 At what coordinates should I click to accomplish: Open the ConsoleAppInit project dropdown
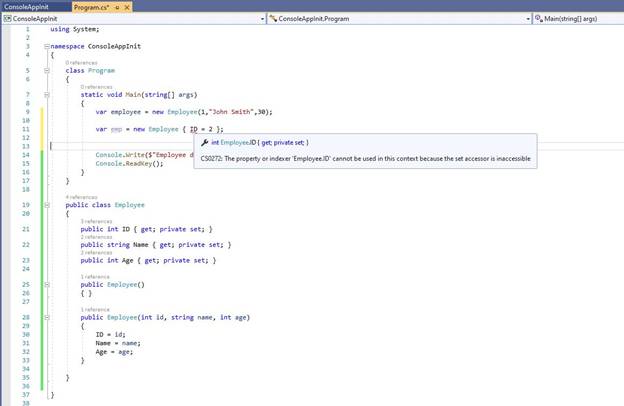coord(262,19)
